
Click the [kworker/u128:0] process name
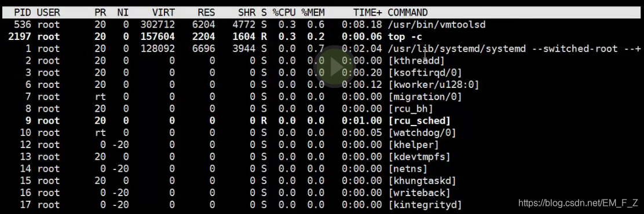click(x=434, y=85)
